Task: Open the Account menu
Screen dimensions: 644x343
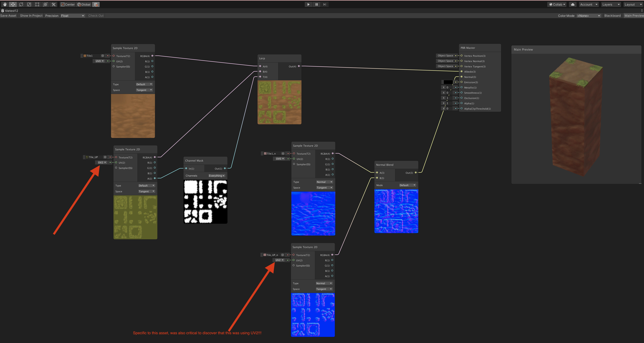Action: [x=589, y=4]
